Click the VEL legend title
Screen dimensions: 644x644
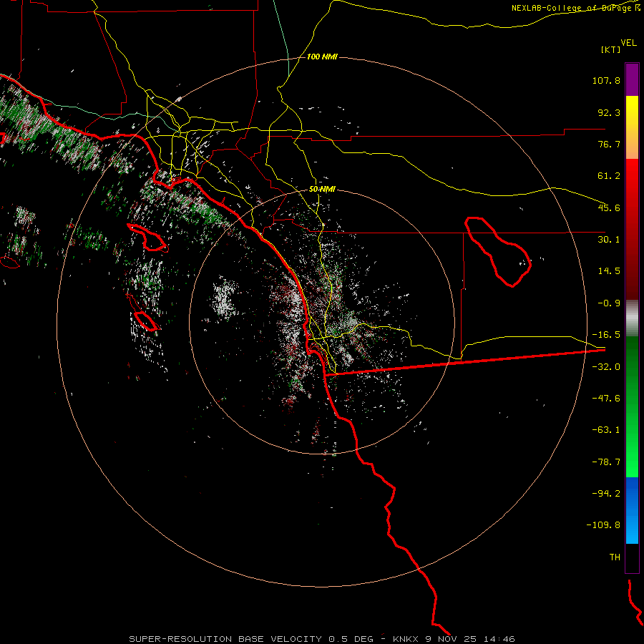coord(628,43)
